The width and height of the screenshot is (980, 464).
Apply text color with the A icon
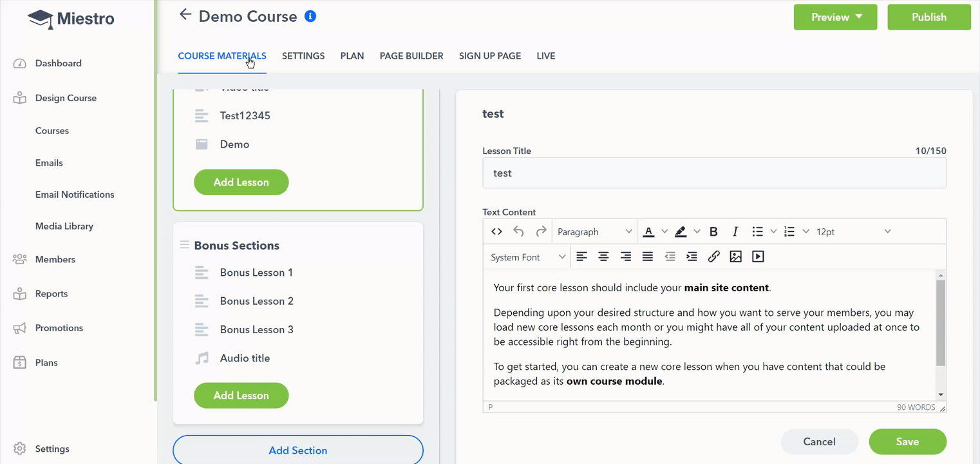(x=648, y=231)
